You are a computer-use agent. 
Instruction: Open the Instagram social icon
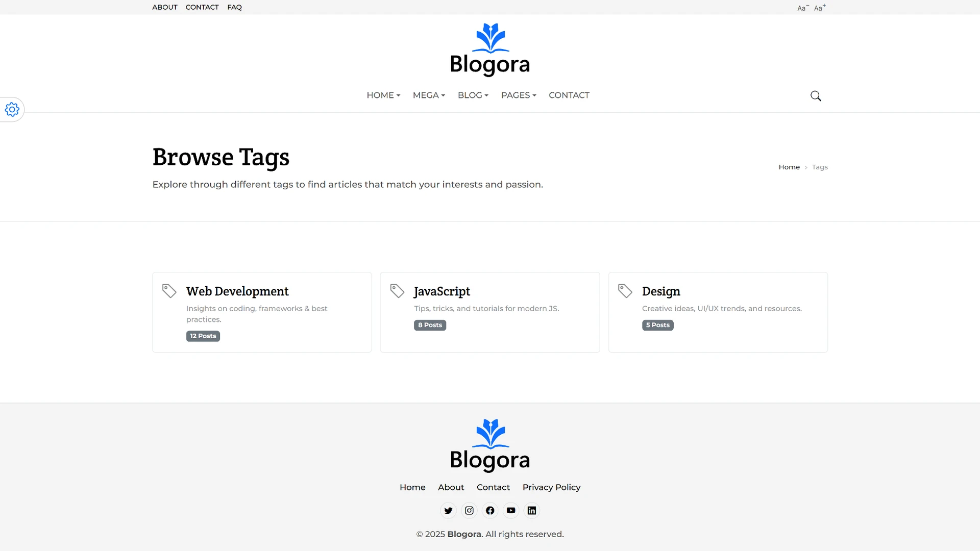[469, 511]
